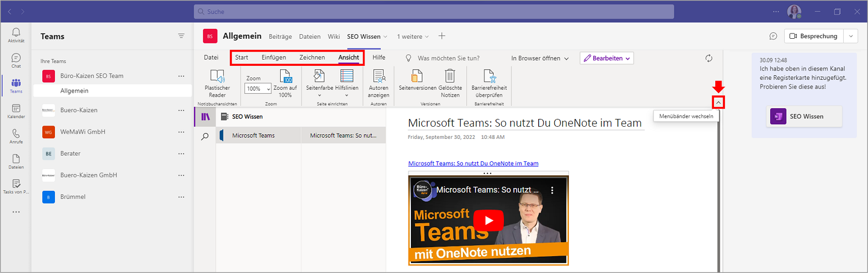The width and height of the screenshot is (868, 273).
Task: Open the 1 weitere tabs dropdown
Action: 413,36
